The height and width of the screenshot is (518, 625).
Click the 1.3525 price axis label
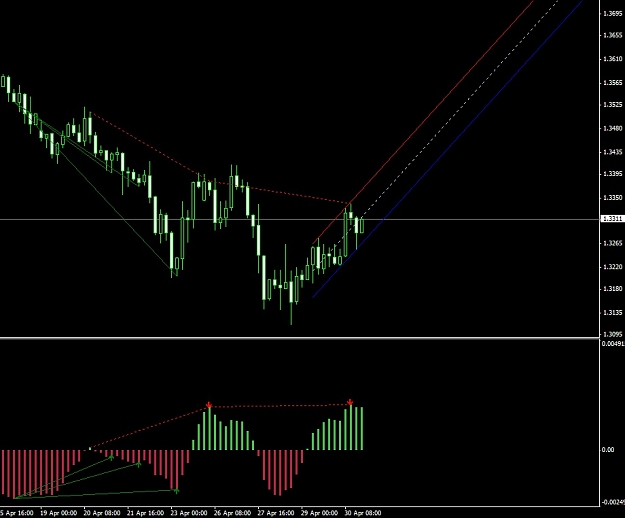pos(613,105)
